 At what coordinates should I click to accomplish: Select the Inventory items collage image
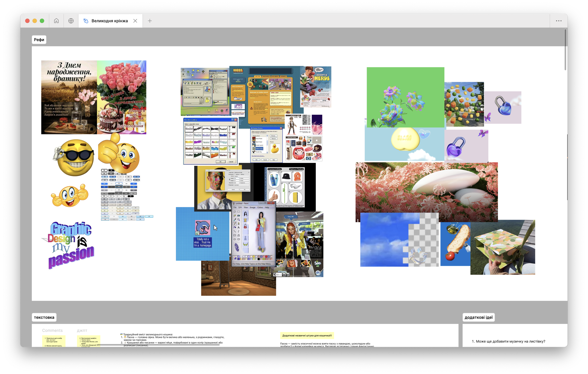point(304,148)
